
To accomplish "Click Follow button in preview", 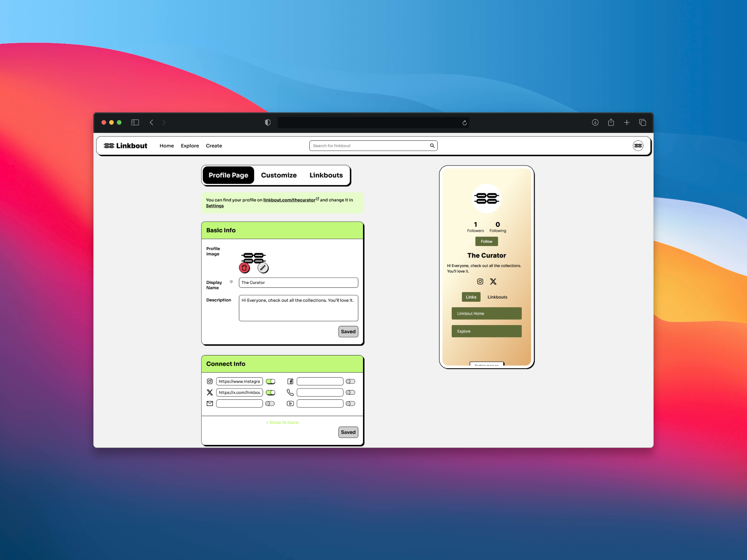I will pyautogui.click(x=487, y=241).
